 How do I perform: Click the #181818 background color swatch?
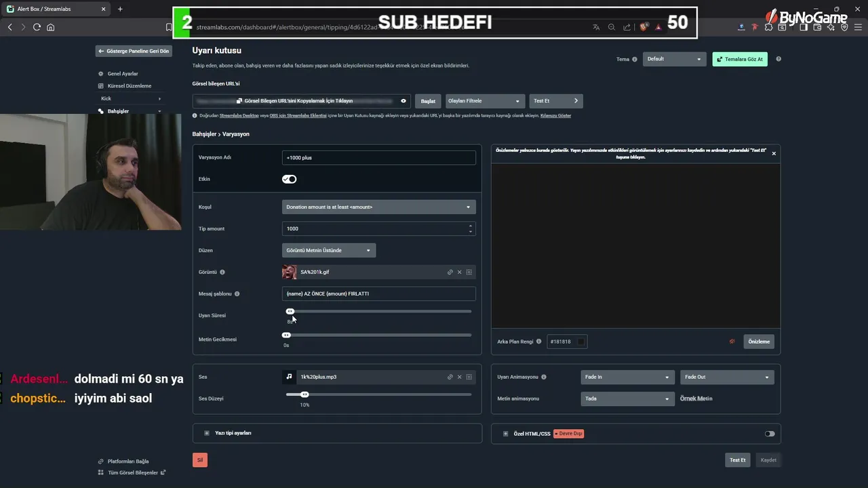(x=580, y=342)
